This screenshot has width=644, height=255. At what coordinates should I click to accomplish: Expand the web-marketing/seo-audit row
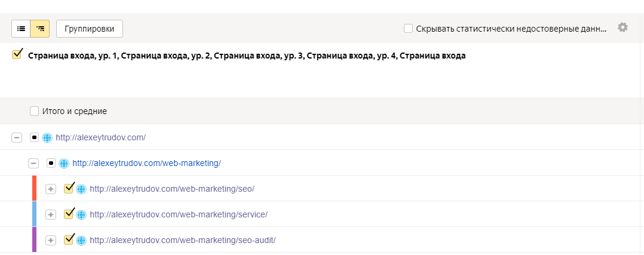pos(51,240)
